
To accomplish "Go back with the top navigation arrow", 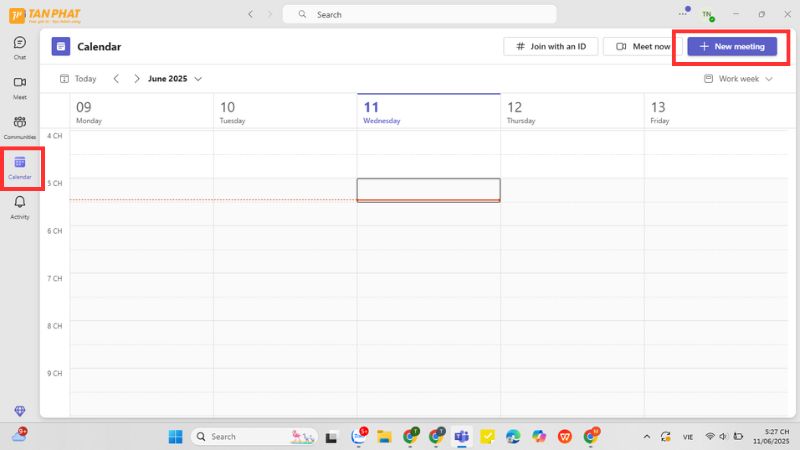I will (x=251, y=14).
